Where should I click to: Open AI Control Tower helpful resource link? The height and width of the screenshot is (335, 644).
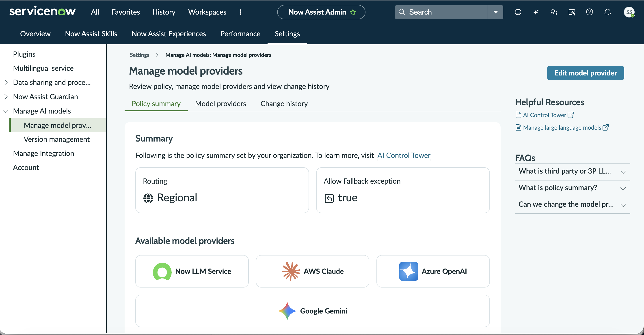point(545,115)
